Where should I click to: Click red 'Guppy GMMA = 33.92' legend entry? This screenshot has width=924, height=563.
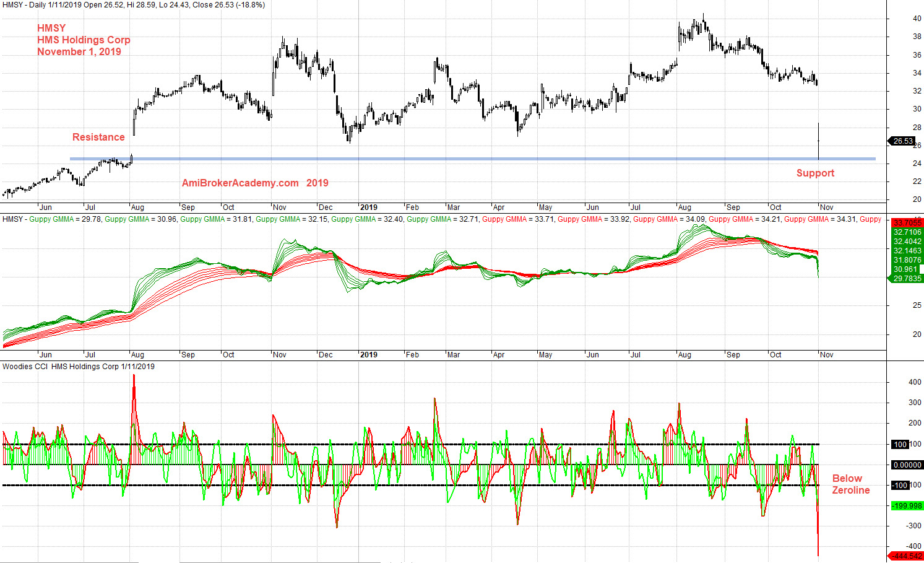click(594, 219)
